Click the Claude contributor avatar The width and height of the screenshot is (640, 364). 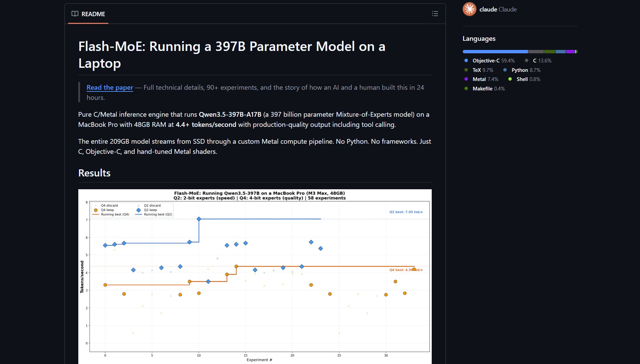[x=469, y=9]
